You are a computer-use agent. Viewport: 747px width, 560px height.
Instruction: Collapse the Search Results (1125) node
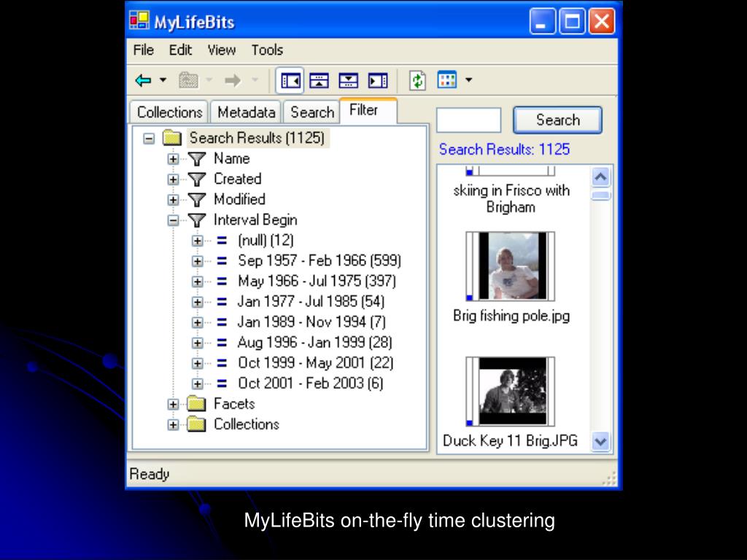149,139
